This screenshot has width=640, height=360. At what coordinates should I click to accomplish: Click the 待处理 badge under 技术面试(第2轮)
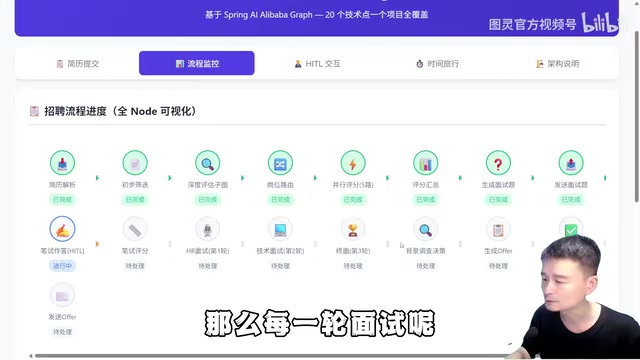tap(280, 266)
